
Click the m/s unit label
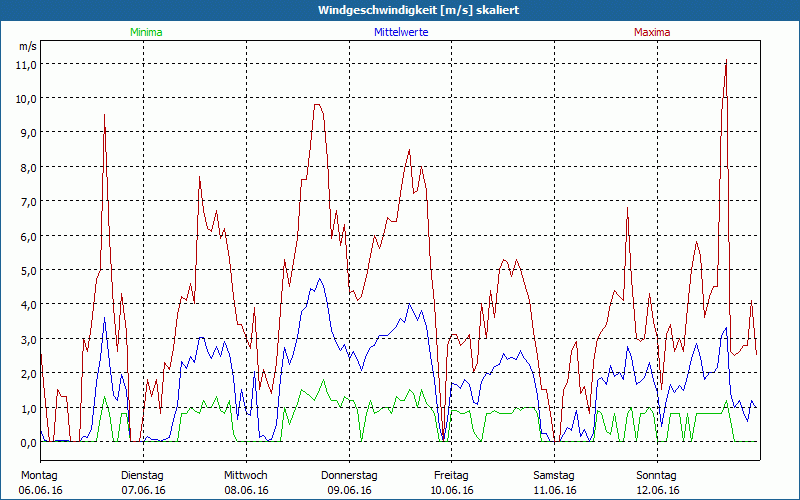tap(28, 46)
